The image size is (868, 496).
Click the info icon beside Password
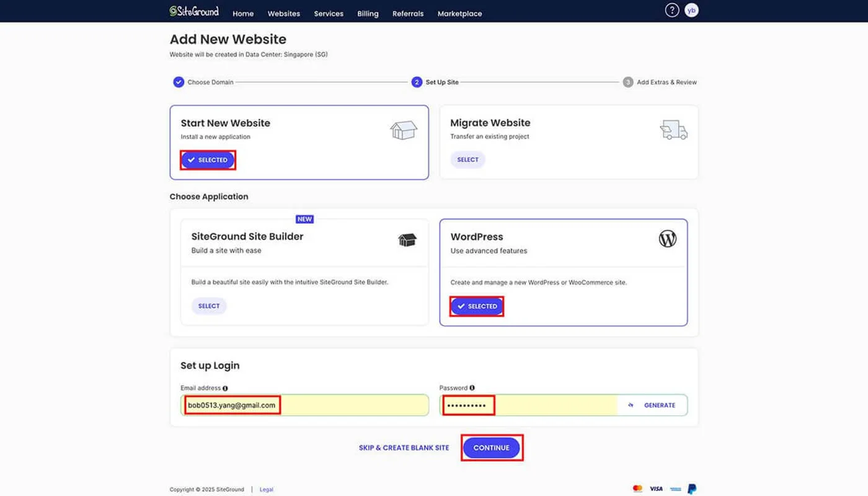click(472, 388)
